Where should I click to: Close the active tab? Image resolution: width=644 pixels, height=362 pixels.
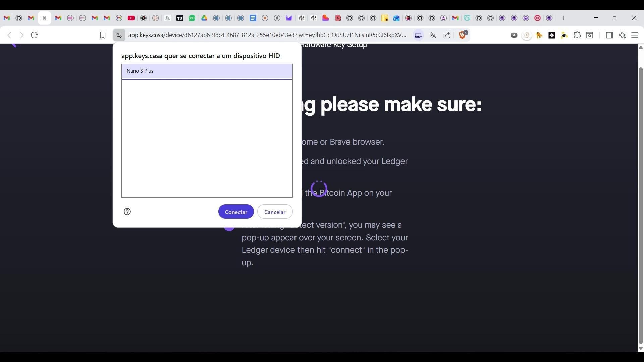coord(44,18)
